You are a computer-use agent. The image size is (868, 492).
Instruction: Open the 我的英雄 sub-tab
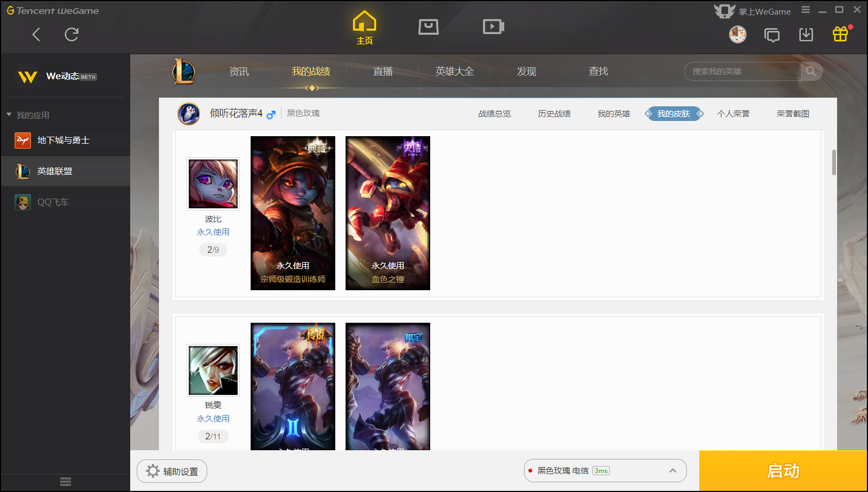click(614, 114)
